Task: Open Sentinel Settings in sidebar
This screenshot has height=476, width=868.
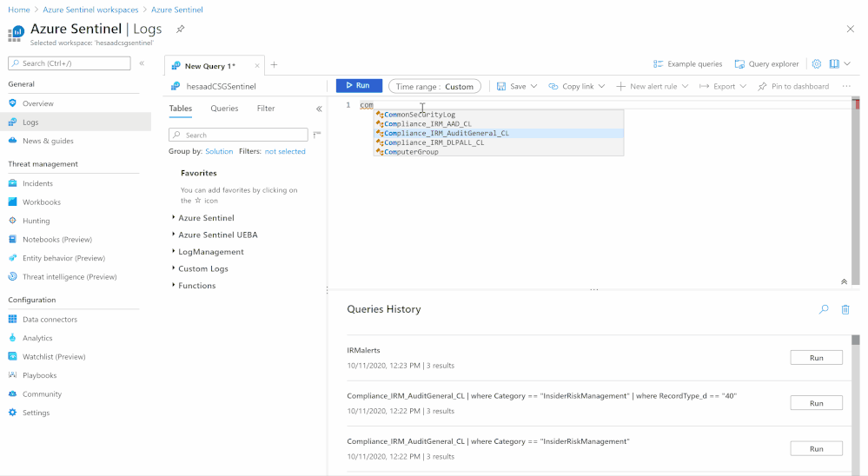Action: [x=36, y=413]
